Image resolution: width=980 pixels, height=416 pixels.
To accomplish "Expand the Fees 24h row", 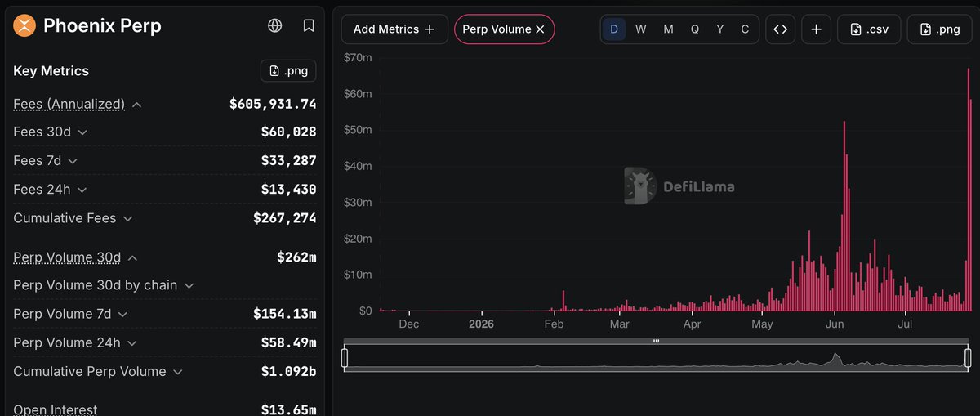I will tap(82, 190).
